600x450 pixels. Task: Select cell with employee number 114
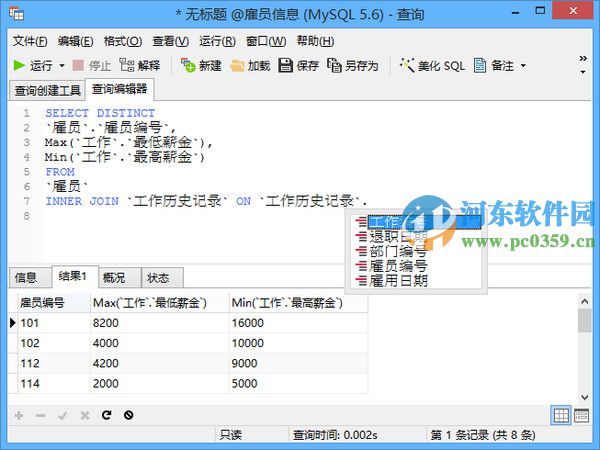click(54, 383)
